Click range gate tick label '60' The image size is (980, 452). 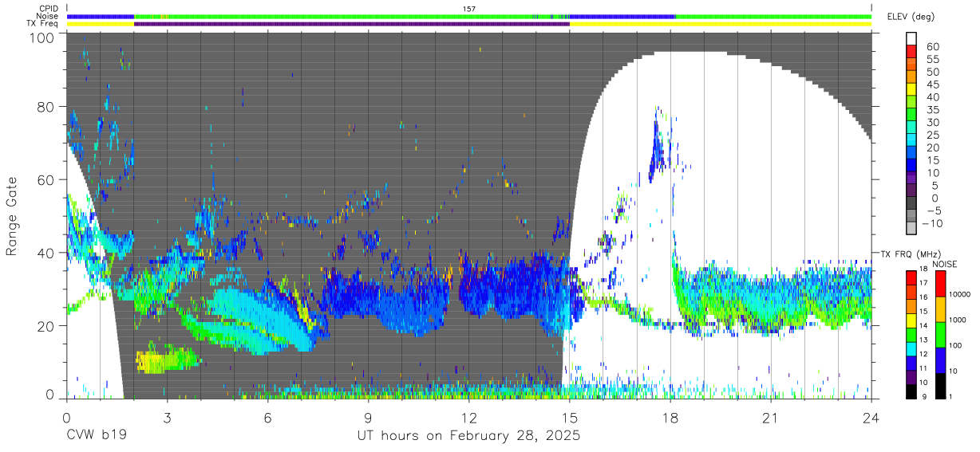click(x=45, y=179)
